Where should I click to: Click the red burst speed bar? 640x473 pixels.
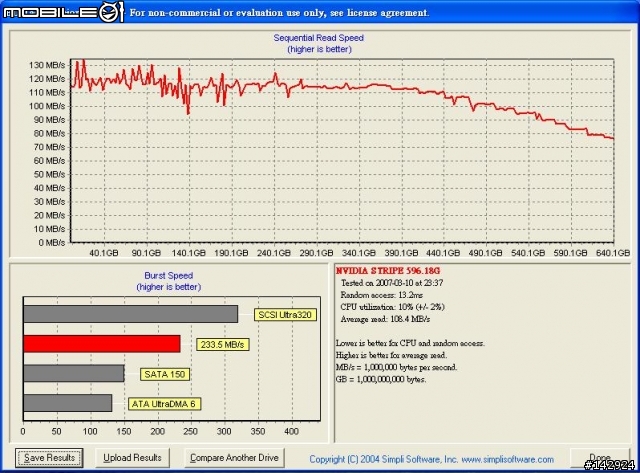[102, 344]
